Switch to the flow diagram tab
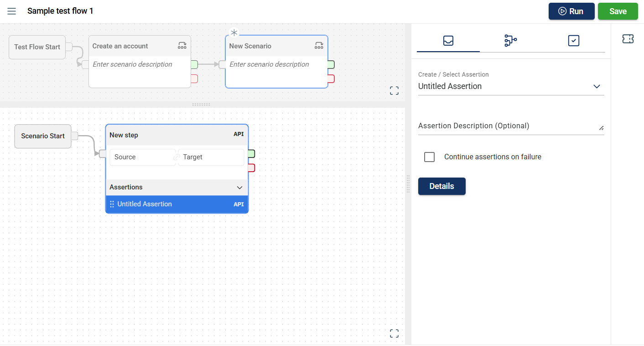 click(510, 41)
